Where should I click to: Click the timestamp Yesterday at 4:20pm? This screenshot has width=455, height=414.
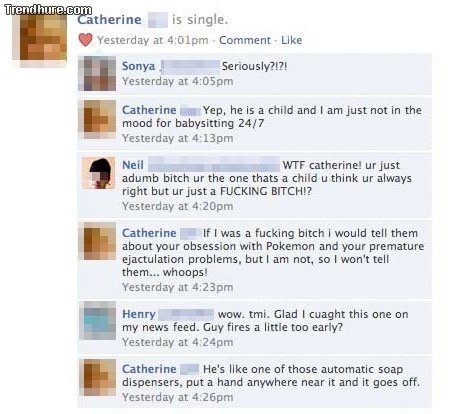click(x=178, y=206)
